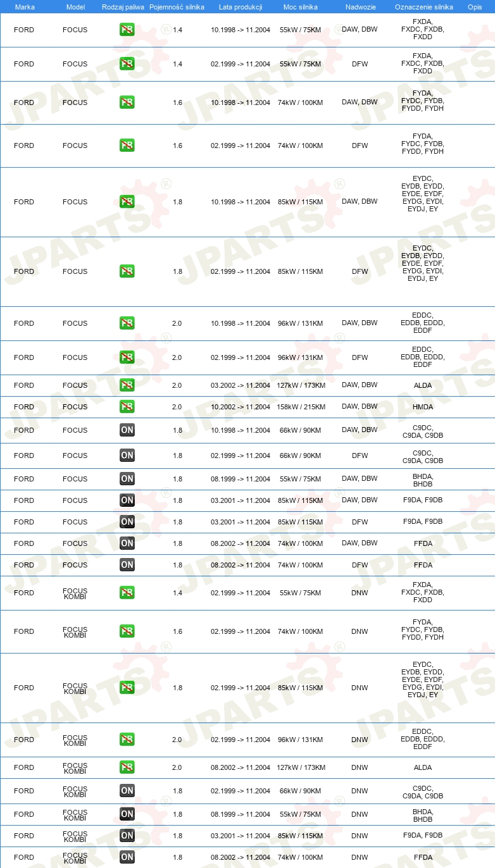Select the PB icon for Focus Kombi 1.6 DNW
Image resolution: width=495 pixels, height=868 pixels.
click(x=127, y=631)
